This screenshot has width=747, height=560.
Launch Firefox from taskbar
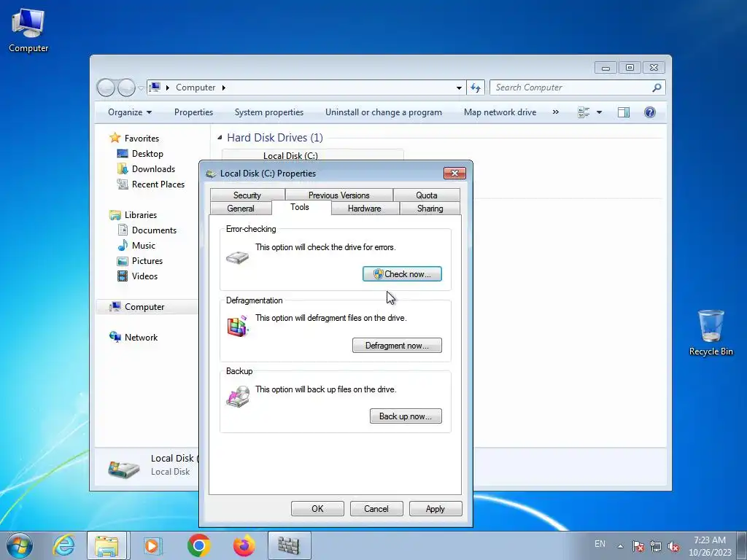point(244,545)
